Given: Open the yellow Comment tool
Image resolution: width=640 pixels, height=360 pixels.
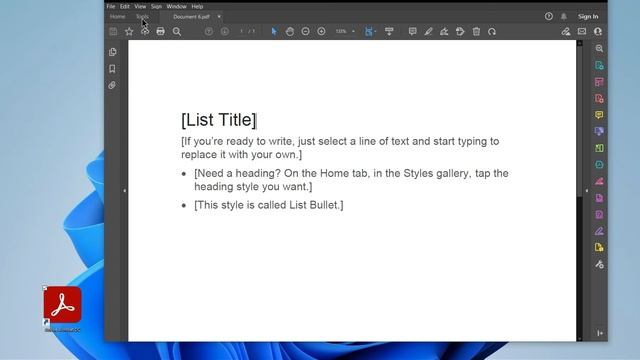Looking at the screenshot, I should click(599, 115).
